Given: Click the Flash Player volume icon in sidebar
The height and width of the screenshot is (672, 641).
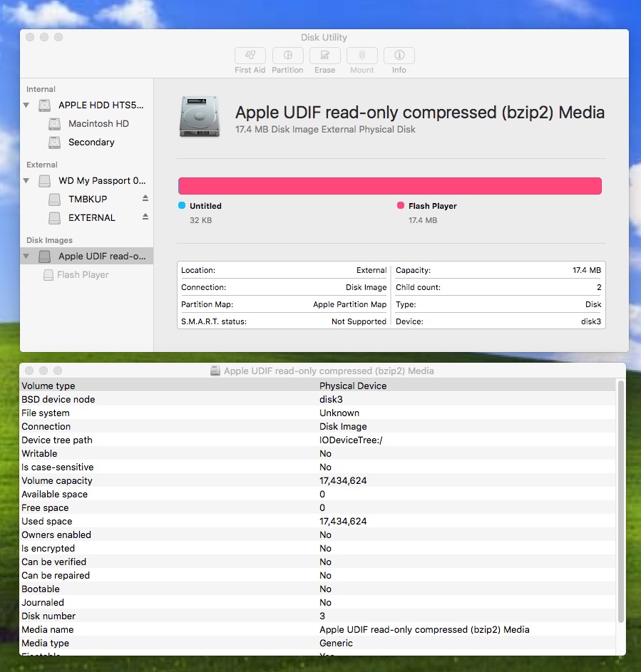Looking at the screenshot, I should [x=48, y=274].
